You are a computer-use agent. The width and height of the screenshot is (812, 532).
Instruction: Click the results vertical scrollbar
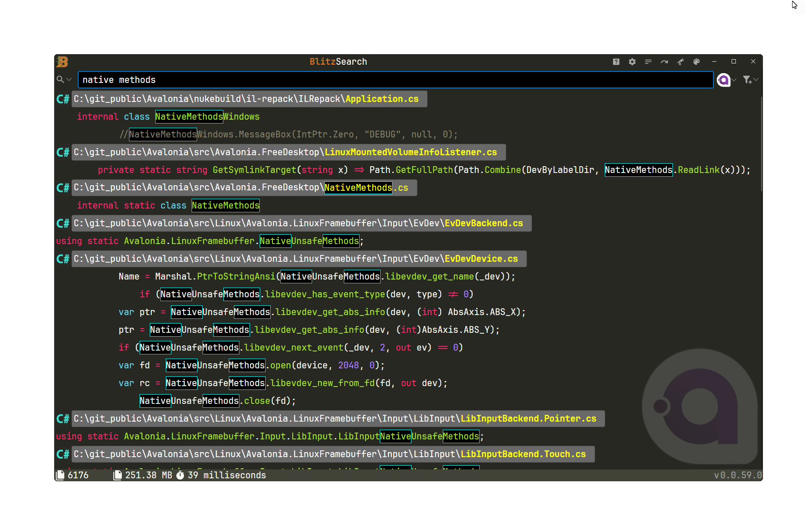(761, 144)
